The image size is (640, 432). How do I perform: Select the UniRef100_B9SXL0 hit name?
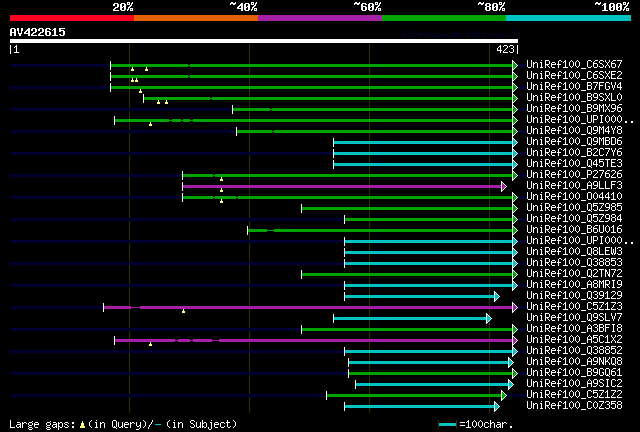coord(574,98)
